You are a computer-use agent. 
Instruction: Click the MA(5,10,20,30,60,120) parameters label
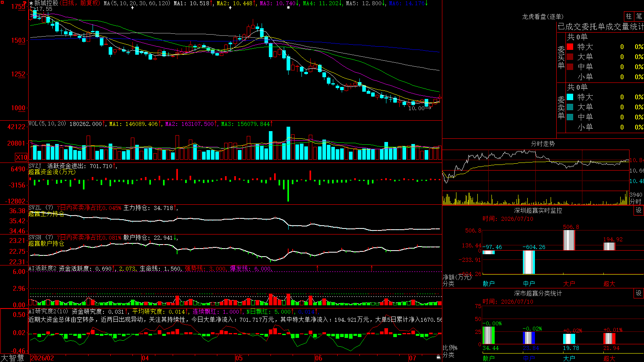[x=137, y=3]
